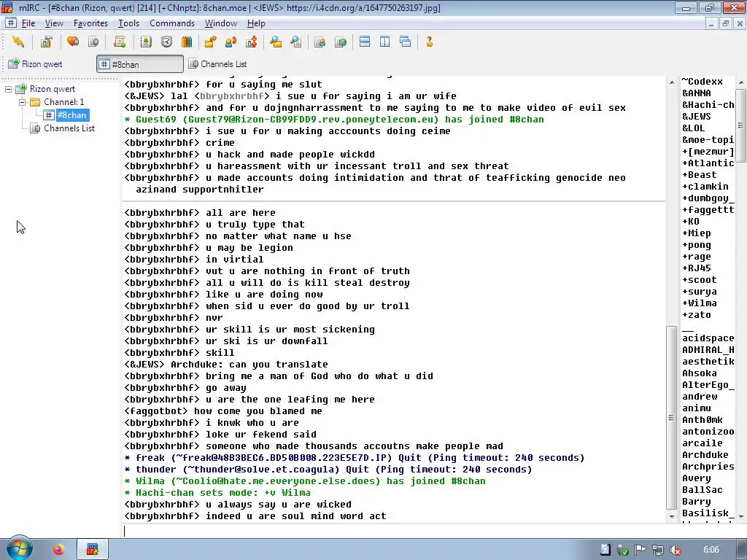This screenshot has width=747, height=560.
Task: Launch Firefox from the taskbar
Action: click(x=58, y=550)
